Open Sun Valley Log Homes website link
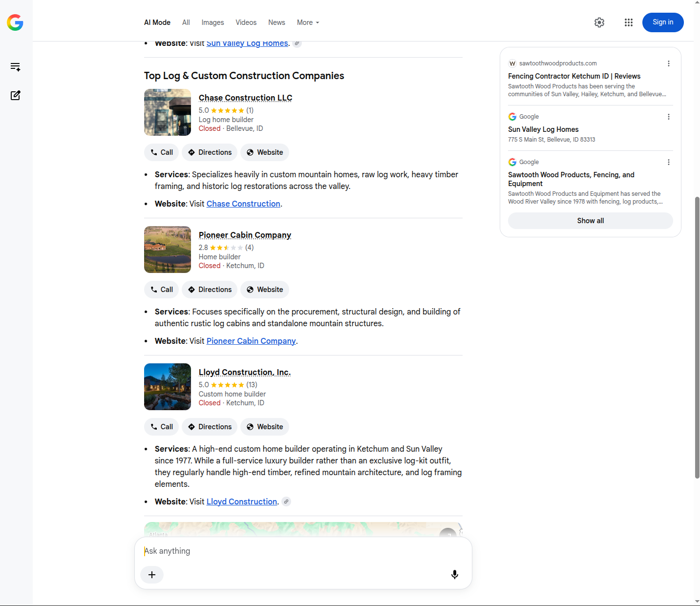Image resolution: width=700 pixels, height=606 pixels. tap(247, 43)
